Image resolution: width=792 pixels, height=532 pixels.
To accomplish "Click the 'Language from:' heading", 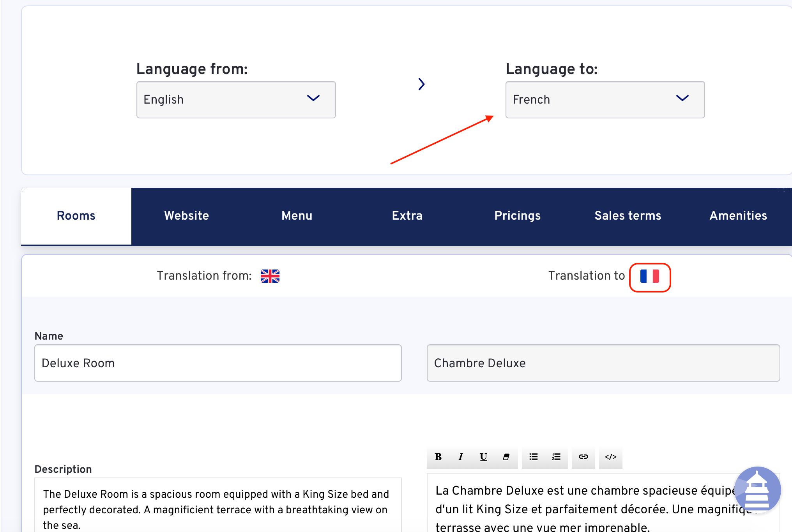I will coord(192,69).
